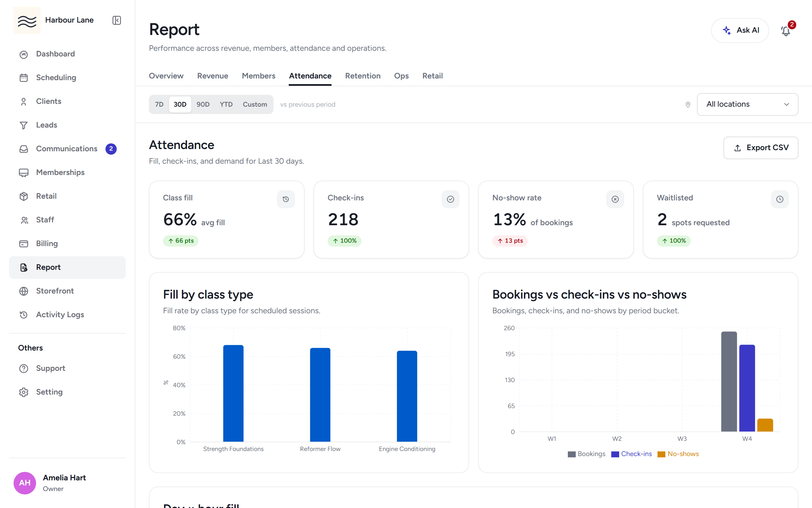Open Setting gear in sidebar
The height and width of the screenshot is (508, 812).
pyautogui.click(x=67, y=392)
